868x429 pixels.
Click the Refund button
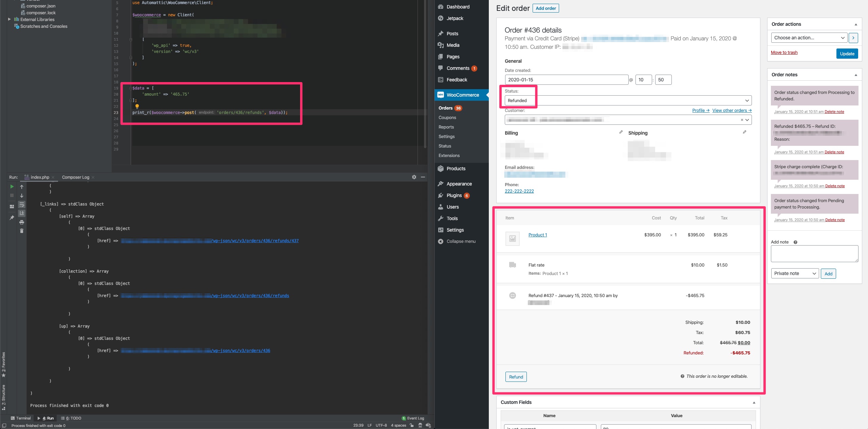[x=516, y=376]
